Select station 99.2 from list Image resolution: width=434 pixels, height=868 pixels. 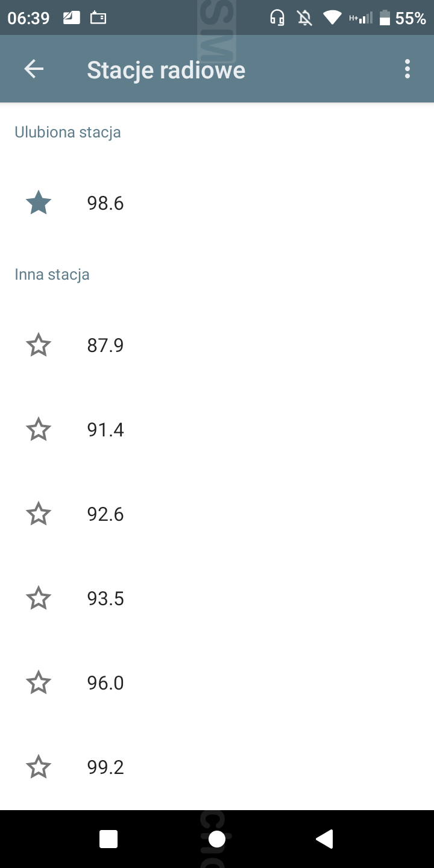105,767
